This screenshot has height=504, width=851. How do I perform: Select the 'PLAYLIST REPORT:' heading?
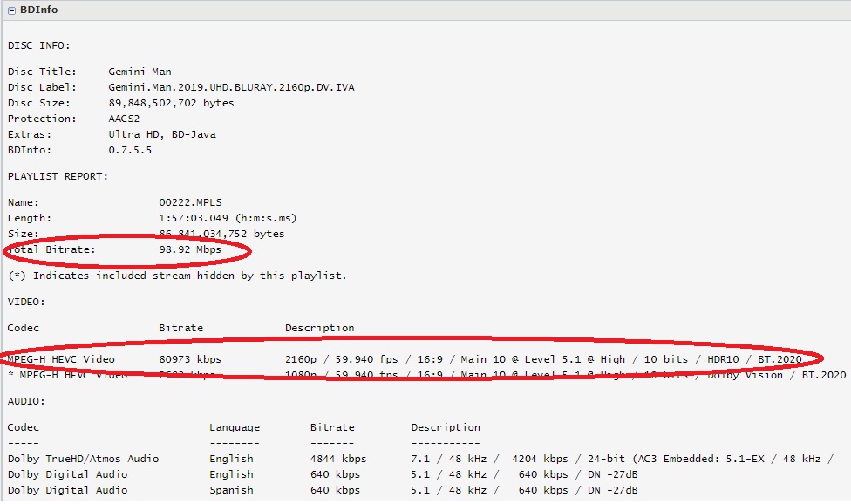point(58,176)
